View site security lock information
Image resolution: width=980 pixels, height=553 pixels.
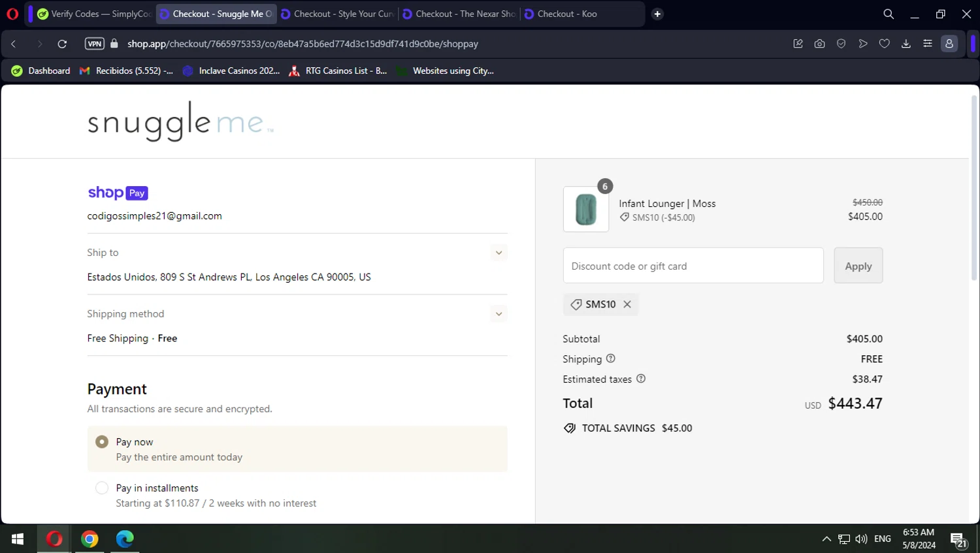[114, 44]
